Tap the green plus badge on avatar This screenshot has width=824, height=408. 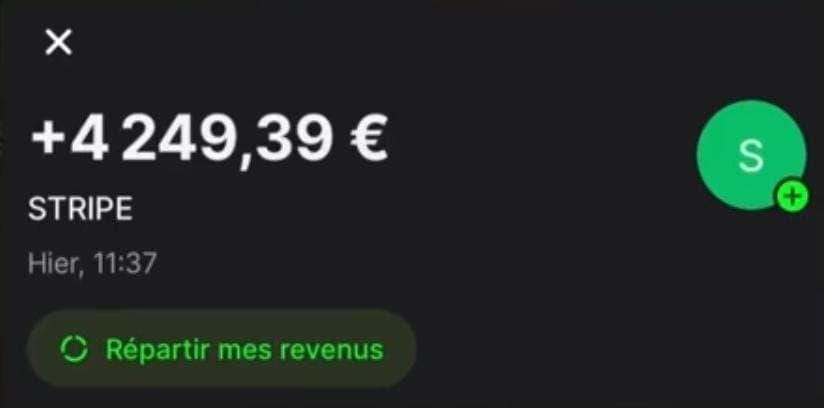792,196
